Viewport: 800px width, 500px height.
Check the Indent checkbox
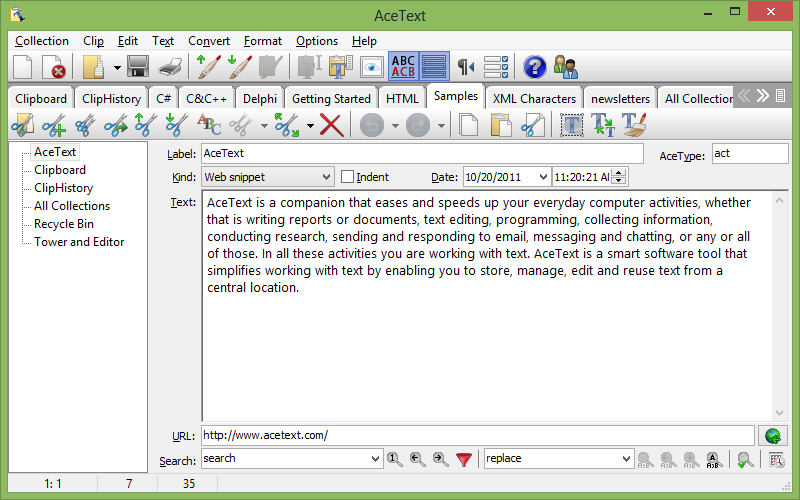point(347,177)
